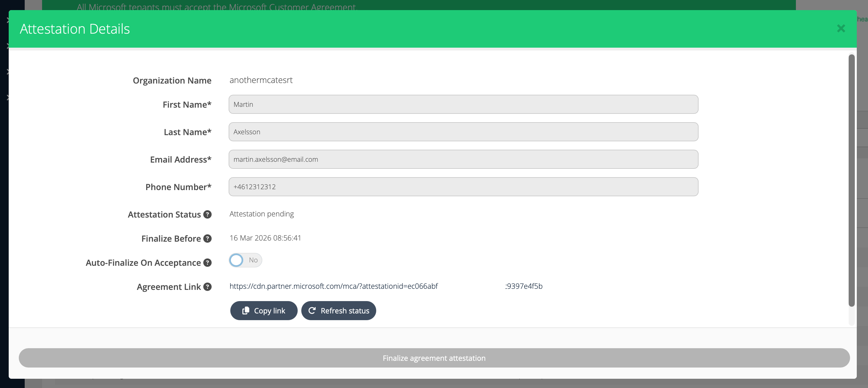Viewport: 868px width, 388px height.
Task: Close the Attestation Details dialog
Action: [x=841, y=29]
